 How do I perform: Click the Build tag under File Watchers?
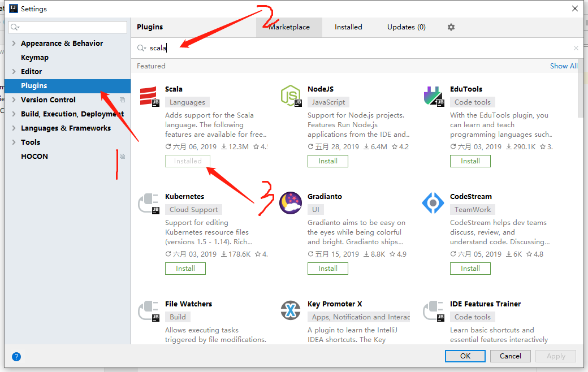click(x=178, y=317)
